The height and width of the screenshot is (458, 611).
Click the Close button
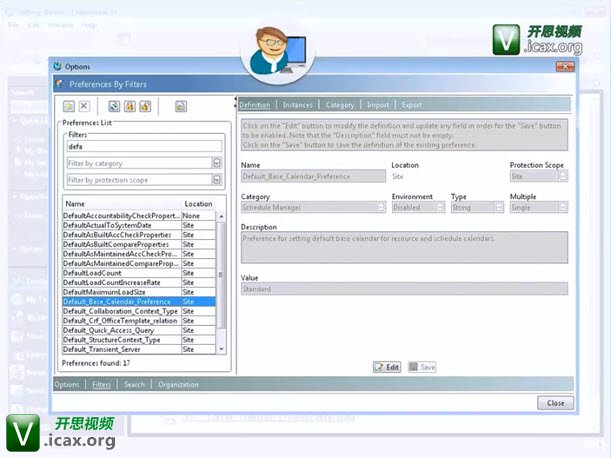click(x=555, y=403)
